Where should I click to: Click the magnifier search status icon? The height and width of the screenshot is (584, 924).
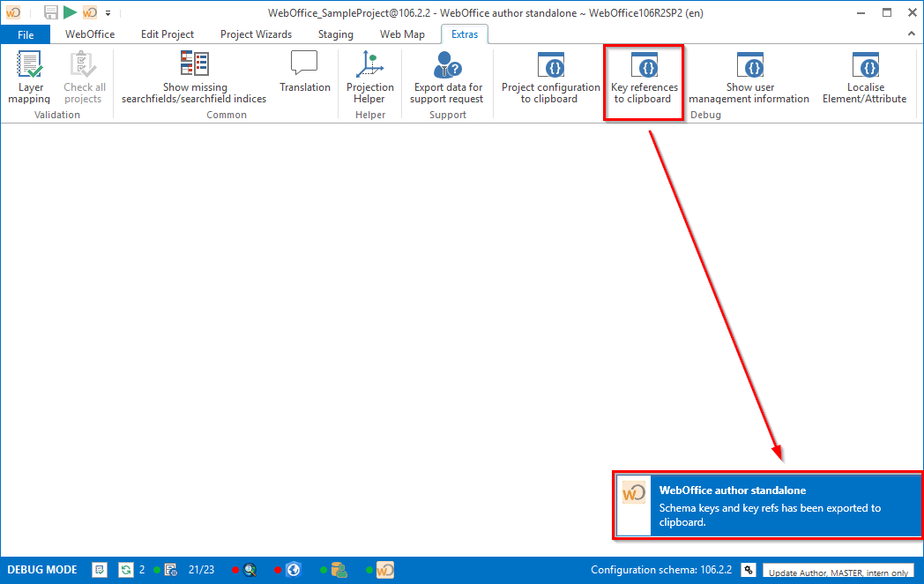click(250, 570)
